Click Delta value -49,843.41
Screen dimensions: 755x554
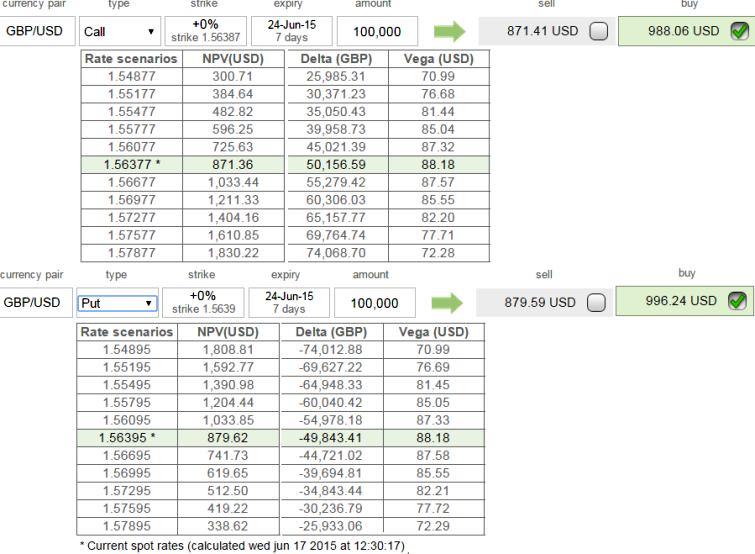click(330, 438)
